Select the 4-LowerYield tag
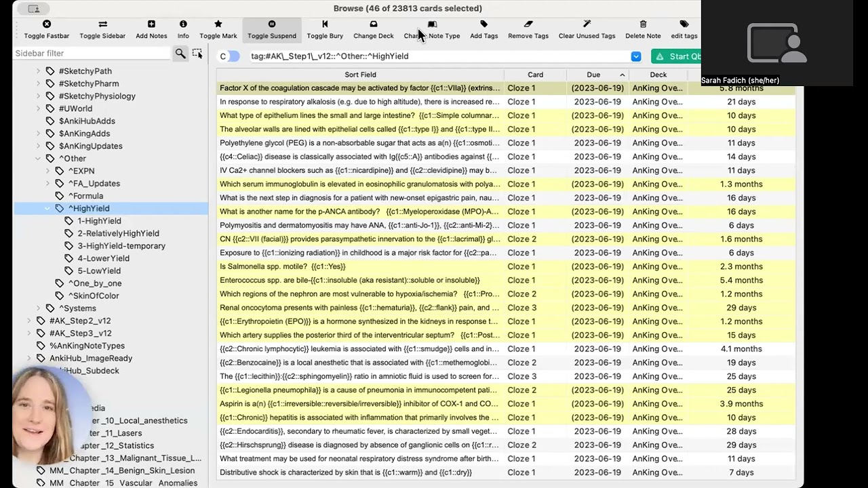The image size is (868, 488). [103, 258]
